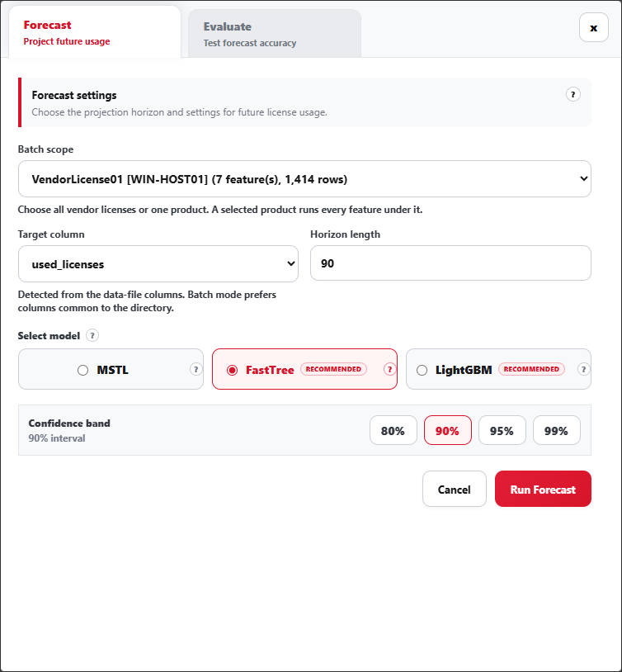Click the "Batch scope" label

(x=45, y=149)
